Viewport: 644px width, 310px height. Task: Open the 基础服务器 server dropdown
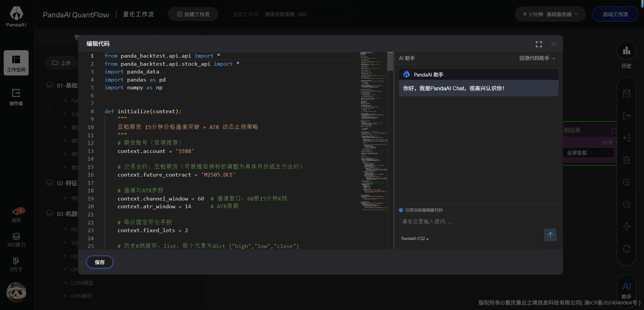tap(562, 14)
